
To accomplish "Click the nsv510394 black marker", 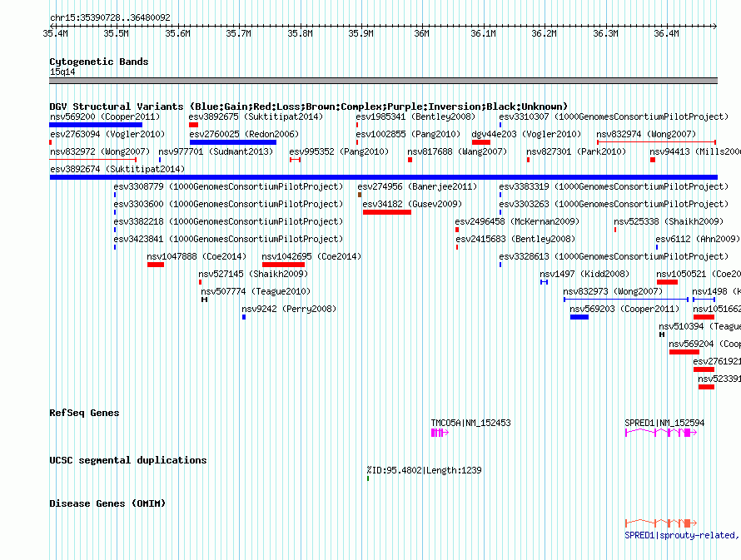I will coord(662,335).
